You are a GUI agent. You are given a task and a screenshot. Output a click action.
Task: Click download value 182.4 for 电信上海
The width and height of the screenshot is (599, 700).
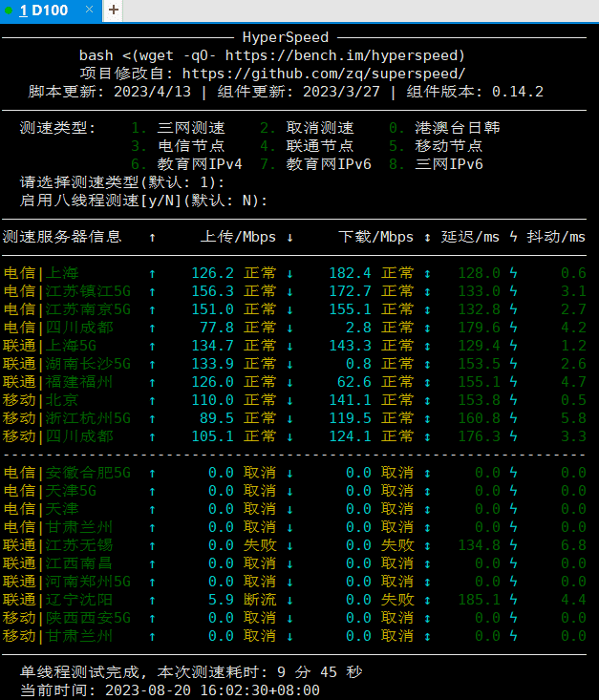coord(351,273)
